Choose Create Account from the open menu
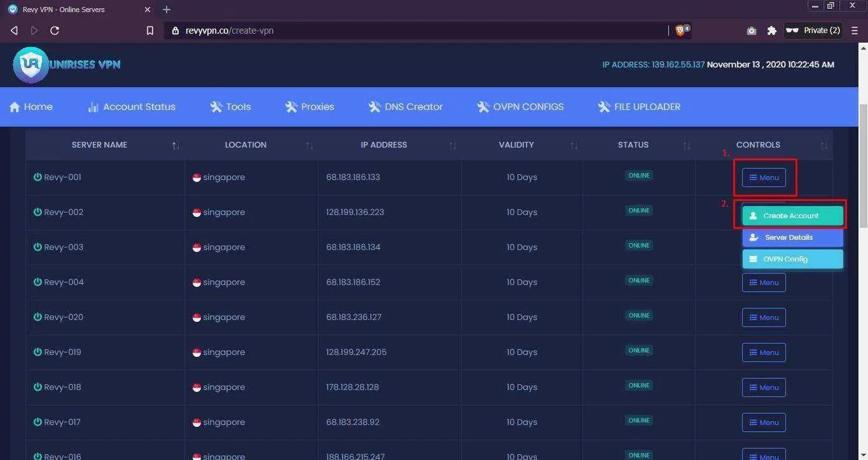868x460 pixels. point(792,216)
